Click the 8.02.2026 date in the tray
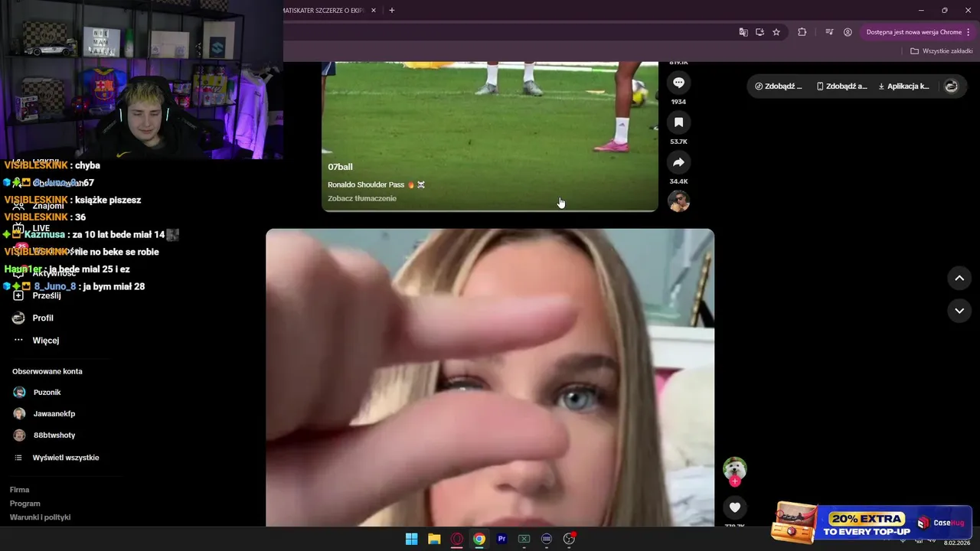This screenshot has width=980, height=551. [957, 543]
